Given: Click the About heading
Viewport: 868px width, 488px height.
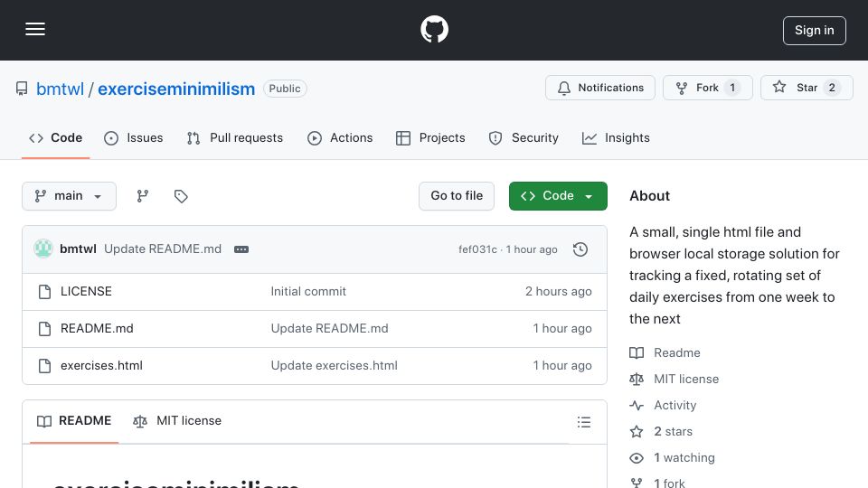Looking at the screenshot, I should pyautogui.click(x=649, y=196).
